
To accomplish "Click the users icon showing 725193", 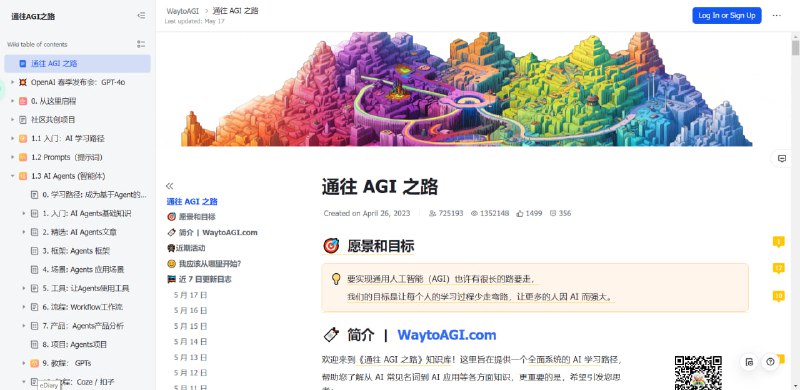I will coord(433,213).
